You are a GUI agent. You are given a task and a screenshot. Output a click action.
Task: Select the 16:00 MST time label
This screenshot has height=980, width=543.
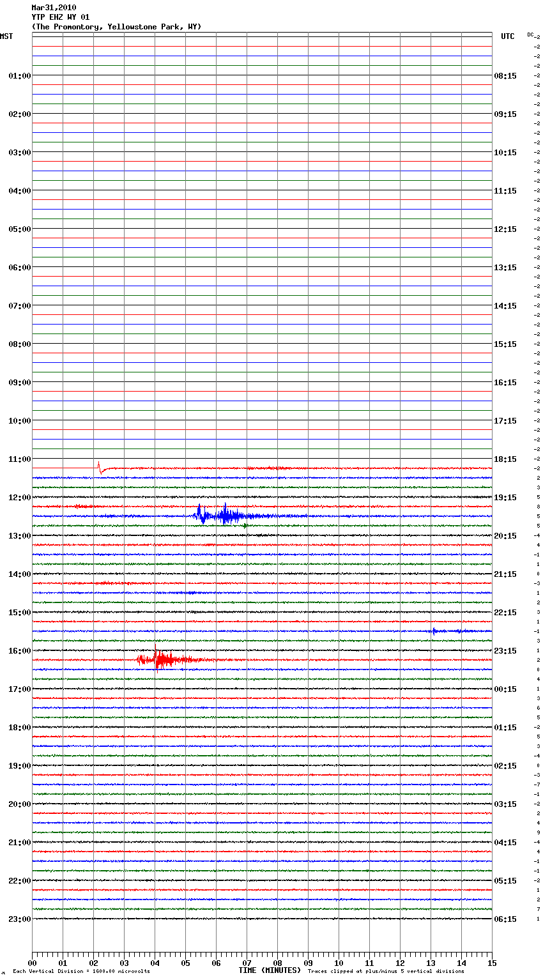(20, 651)
